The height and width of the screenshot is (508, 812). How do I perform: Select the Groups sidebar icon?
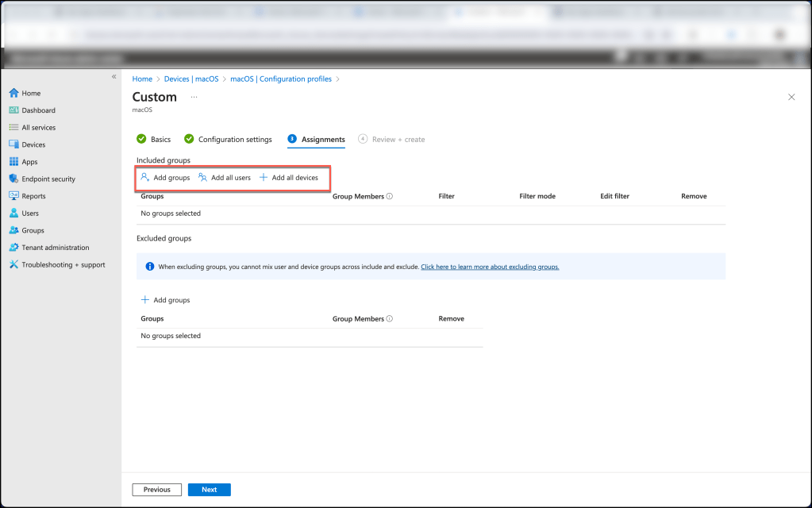(13, 230)
